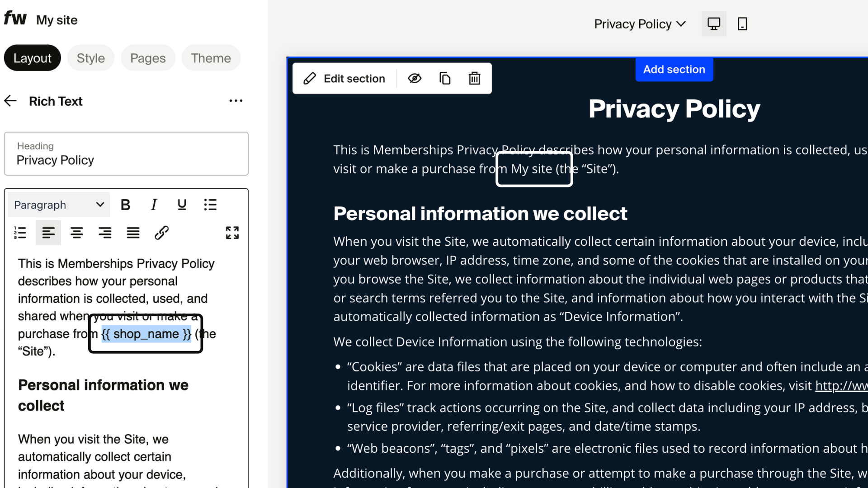The height and width of the screenshot is (488, 868).
Task: Click the Add section button
Action: [674, 69]
